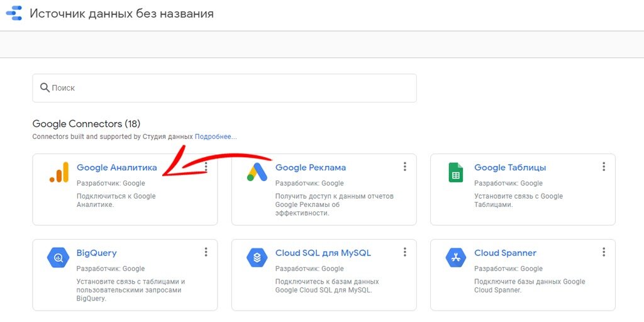Click 'Установите связь с Google Таблицами' description
The width and height of the screenshot is (644, 322).
coord(518,200)
